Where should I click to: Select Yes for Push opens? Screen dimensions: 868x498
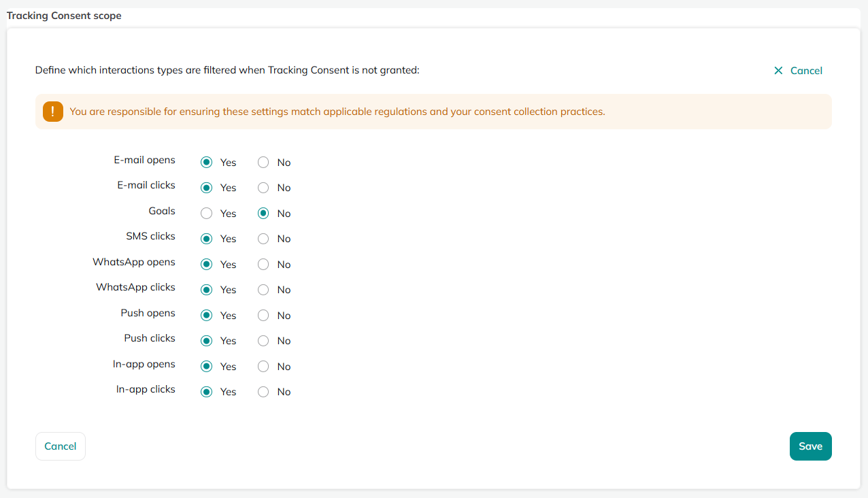[x=207, y=315]
